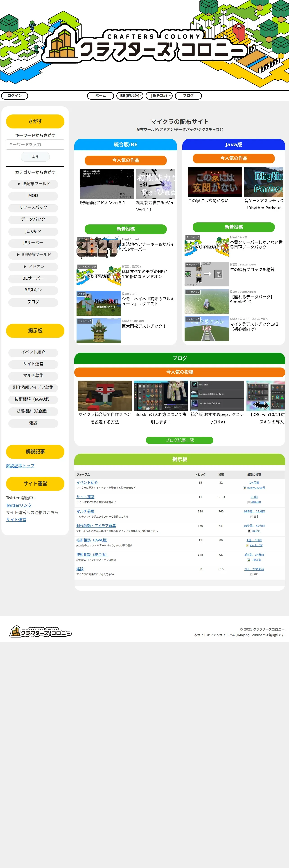The image size is (289, 868).
Task: Open マルチ募集 sidebar board button
Action: 33,376
